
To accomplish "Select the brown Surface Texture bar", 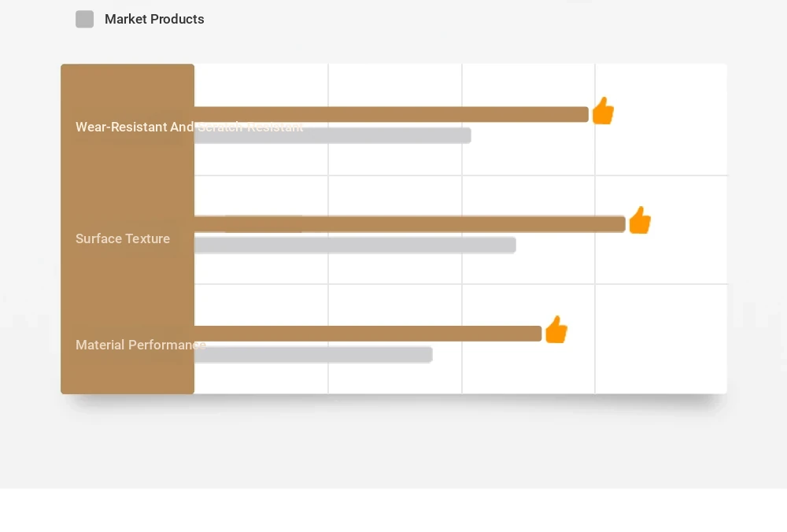I will click(x=410, y=224).
